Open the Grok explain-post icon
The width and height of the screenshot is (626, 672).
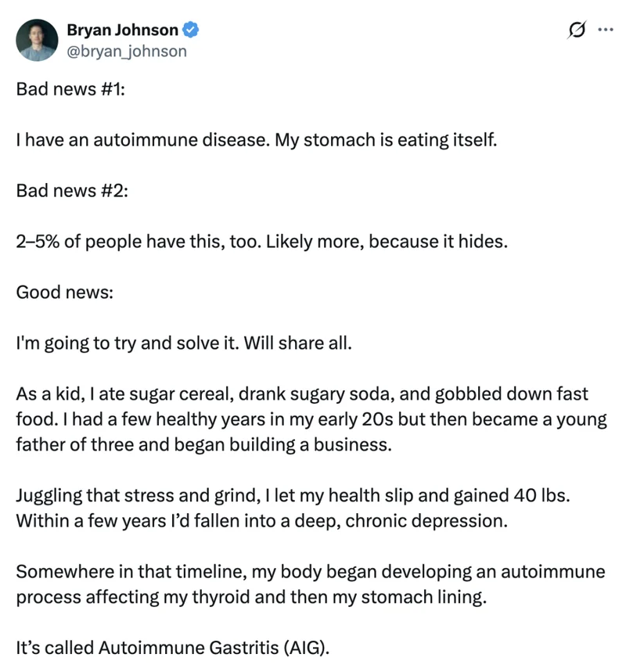[576, 30]
